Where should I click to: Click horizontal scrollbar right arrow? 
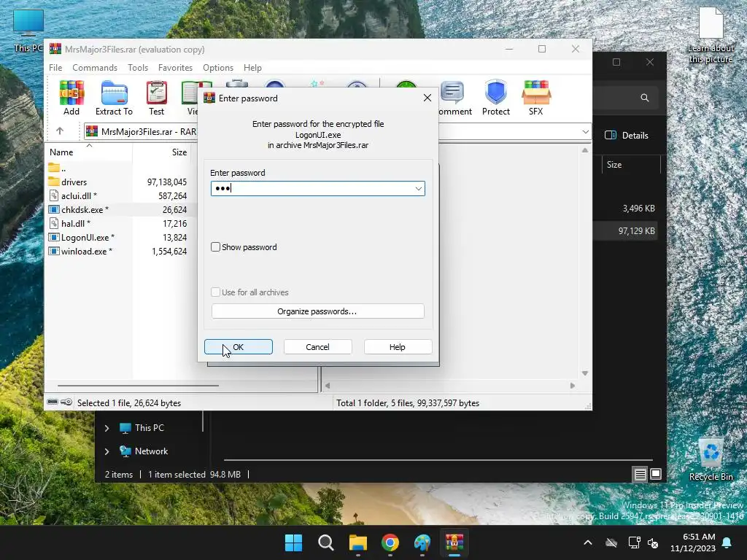pyautogui.click(x=572, y=386)
